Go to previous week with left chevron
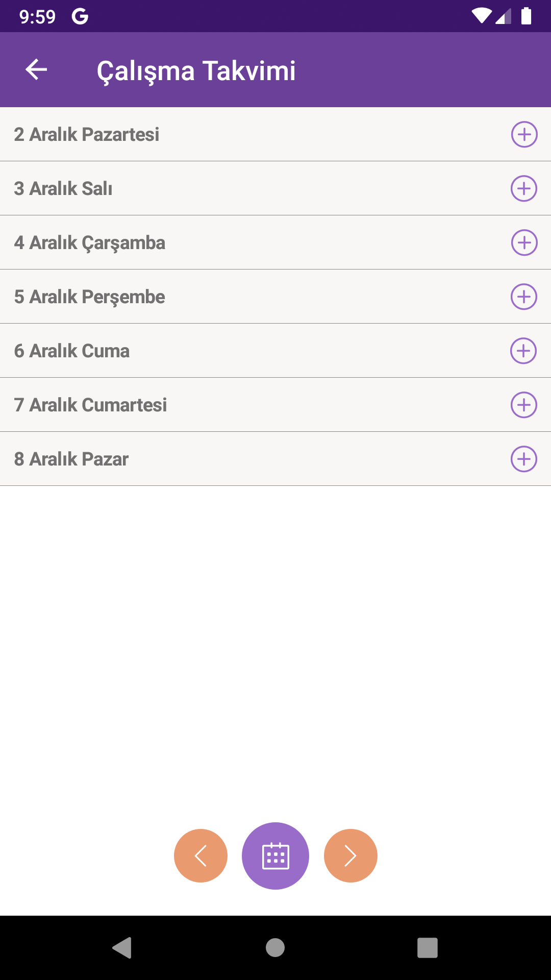This screenshot has width=551, height=980. [201, 856]
